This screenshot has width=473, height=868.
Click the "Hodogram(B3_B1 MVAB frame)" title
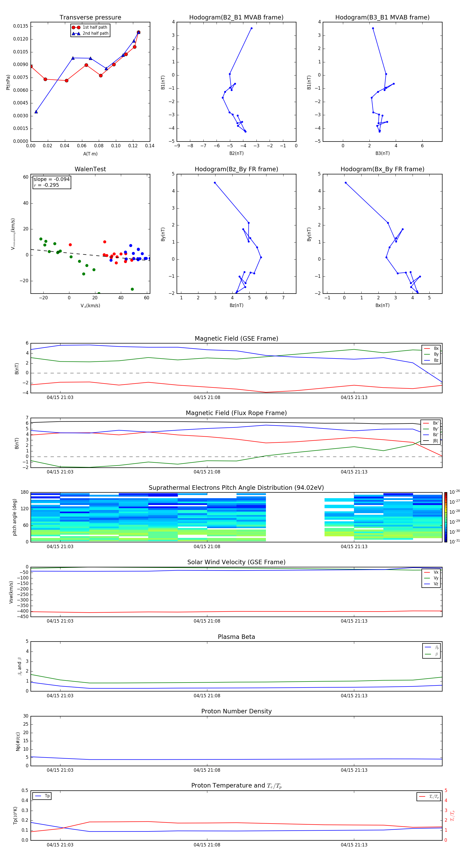tap(382, 18)
